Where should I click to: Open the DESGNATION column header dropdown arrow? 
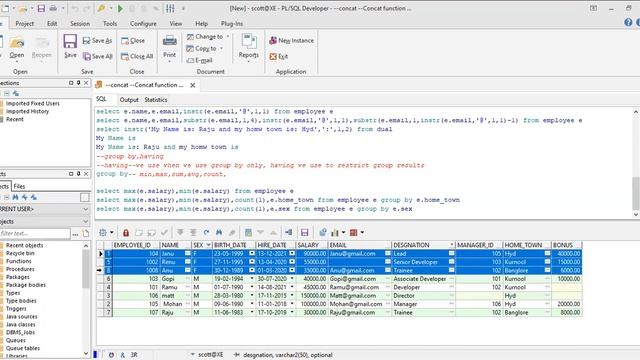(x=451, y=245)
